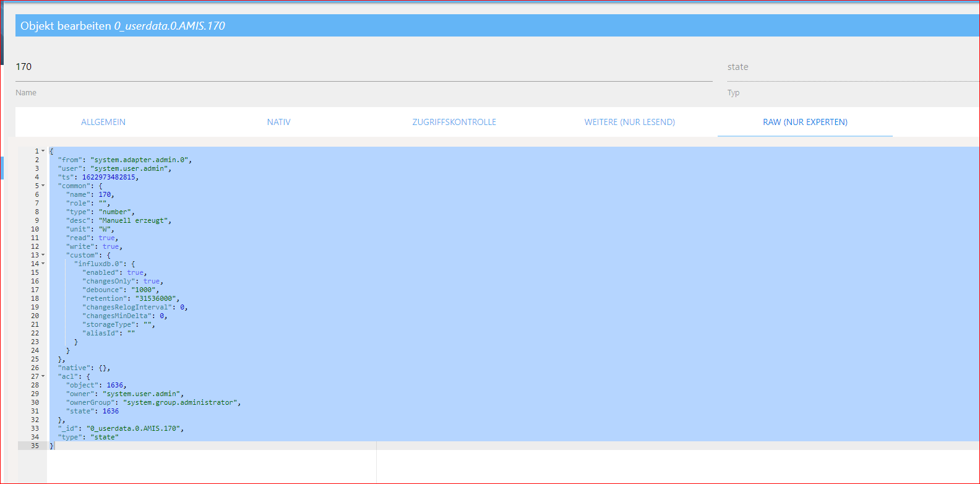
Task: Click the "changesMinDelta": 0 line
Action: pos(125,316)
